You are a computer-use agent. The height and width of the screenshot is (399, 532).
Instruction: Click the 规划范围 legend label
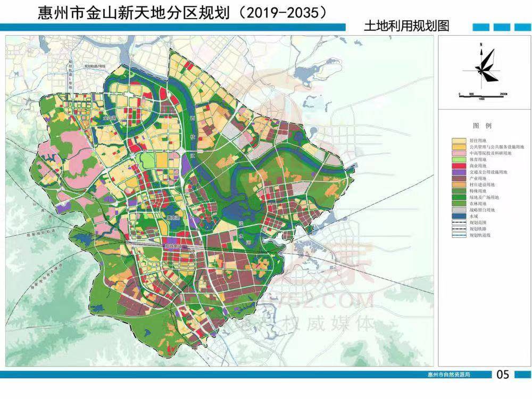(478, 222)
